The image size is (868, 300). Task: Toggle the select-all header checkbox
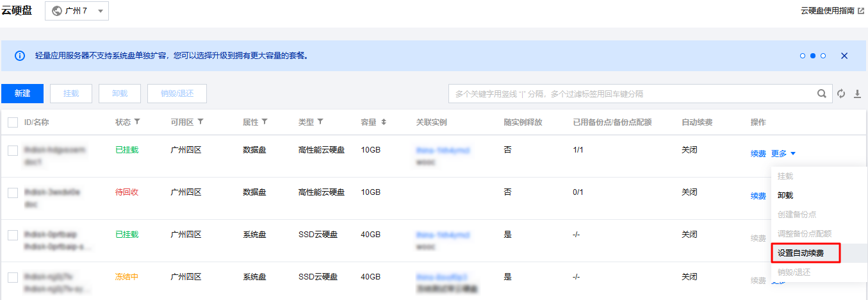point(13,122)
